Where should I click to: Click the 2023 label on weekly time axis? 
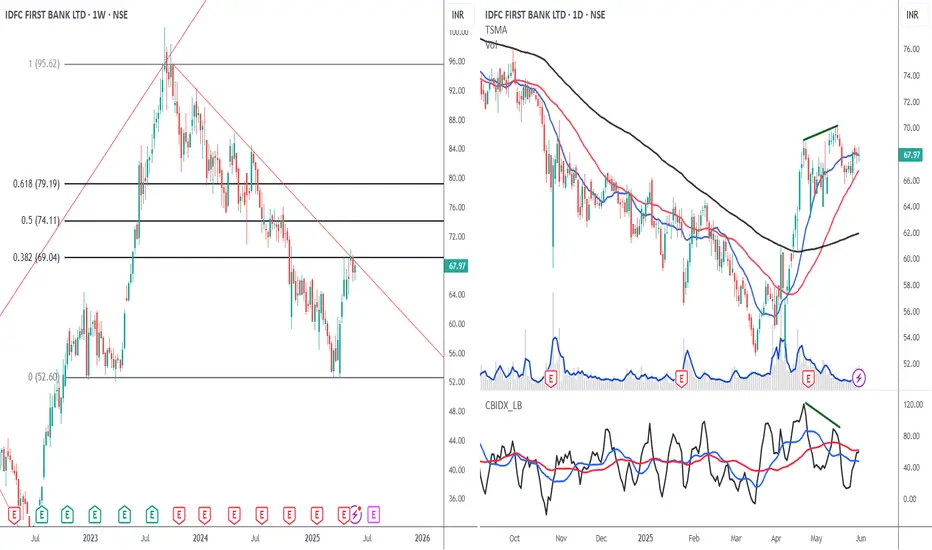click(x=90, y=538)
